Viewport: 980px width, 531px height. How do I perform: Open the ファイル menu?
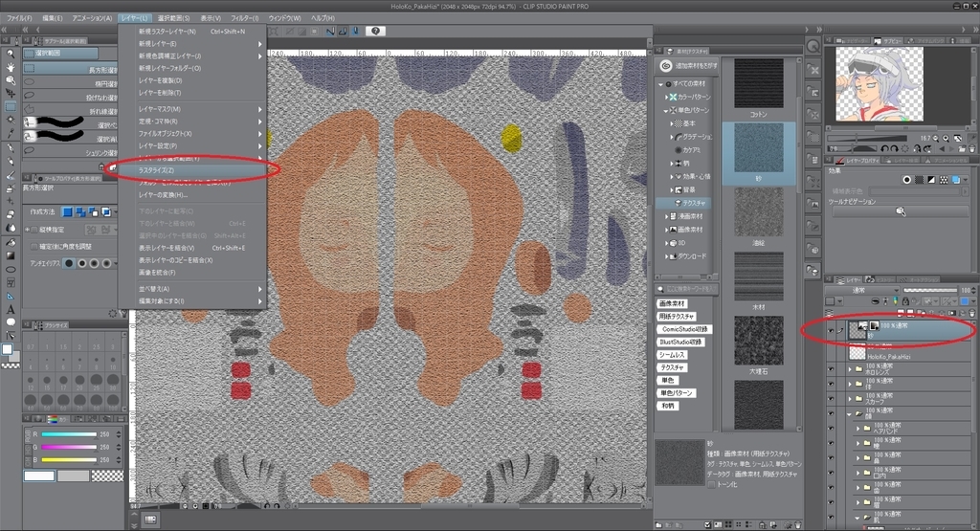19,18
